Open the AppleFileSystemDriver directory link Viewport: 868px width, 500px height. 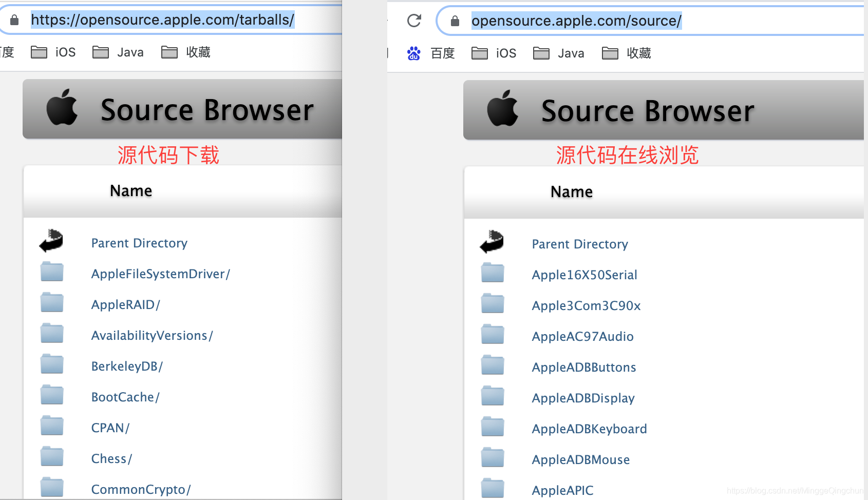161,274
